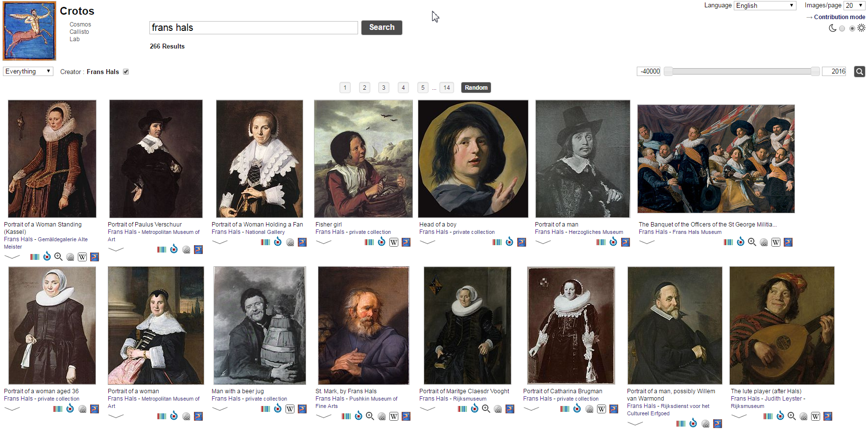Open the Gemäldegalerie Alte Meister collection link
This screenshot has width=868, height=431.
46,243
